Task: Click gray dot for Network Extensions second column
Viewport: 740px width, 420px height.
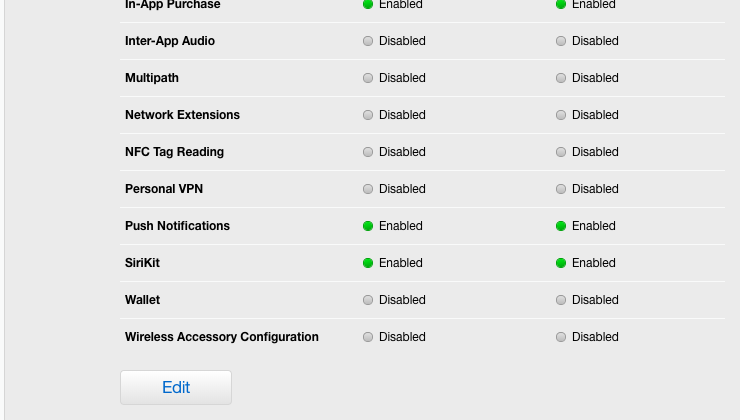Action: [561, 115]
